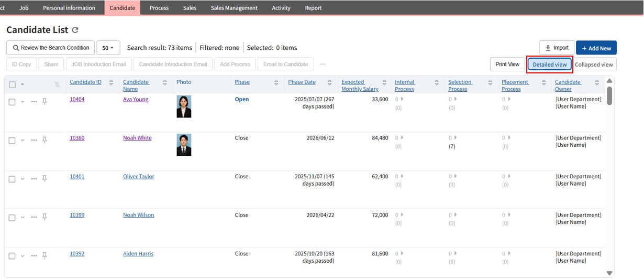Click the Add New button

coord(596,48)
